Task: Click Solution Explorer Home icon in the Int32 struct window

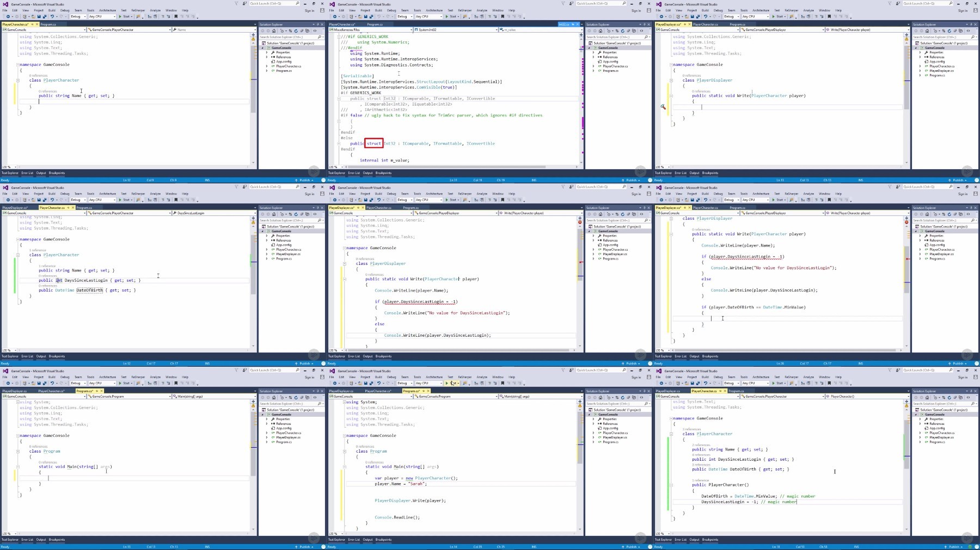Action: click(x=601, y=31)
